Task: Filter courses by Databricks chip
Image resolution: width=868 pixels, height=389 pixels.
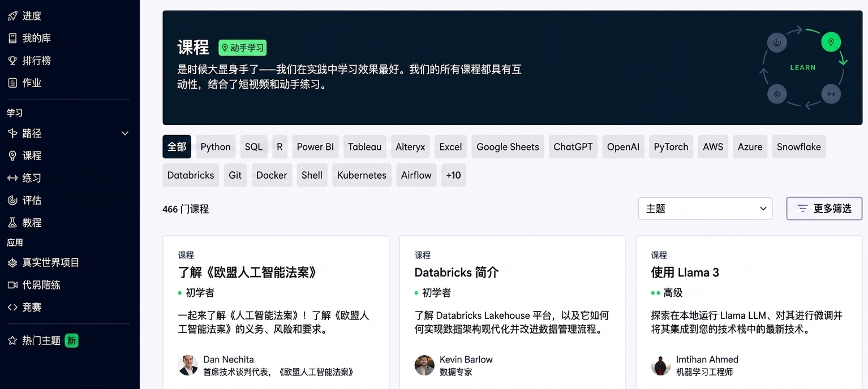Action: click(x=191, y=175)
